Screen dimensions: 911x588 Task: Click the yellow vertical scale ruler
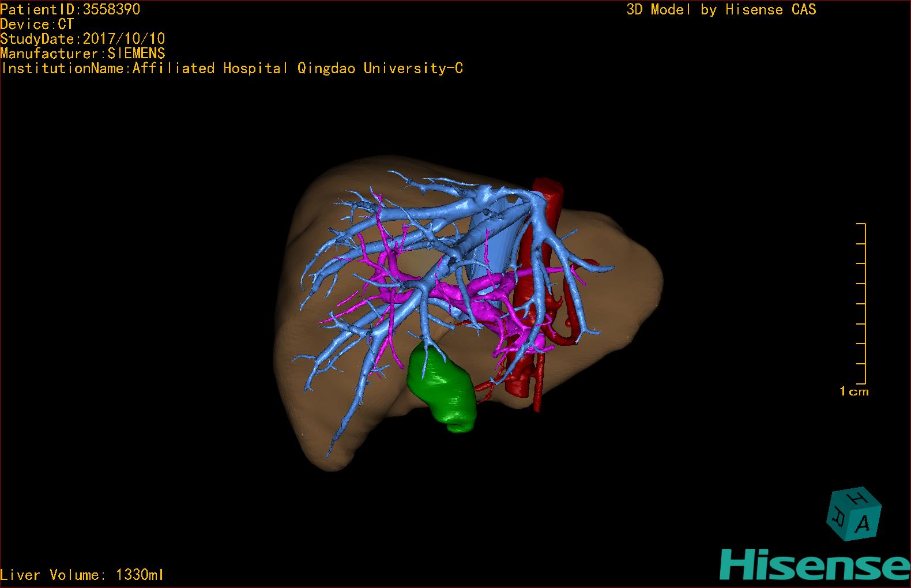coord(861,303)
